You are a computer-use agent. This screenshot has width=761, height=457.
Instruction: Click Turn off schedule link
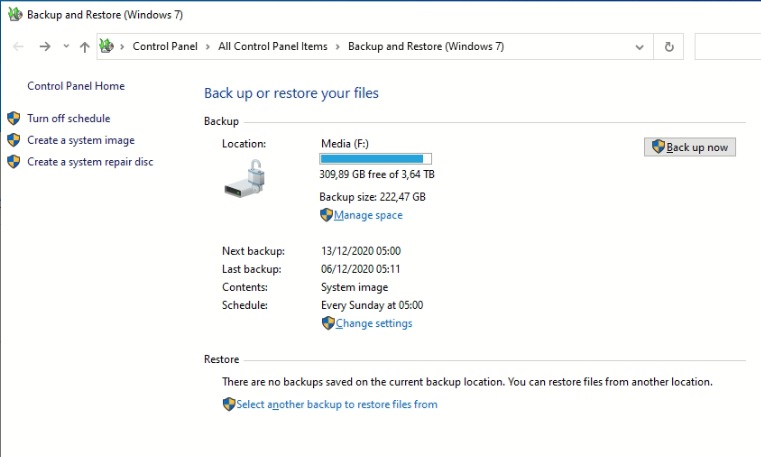[x=68, y=118]
